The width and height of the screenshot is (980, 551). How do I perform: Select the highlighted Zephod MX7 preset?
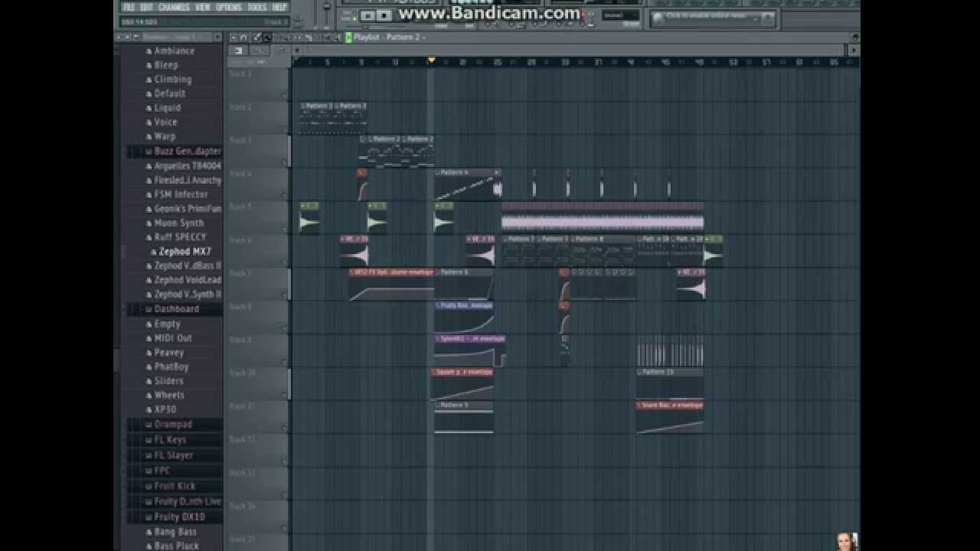(184, 252)
